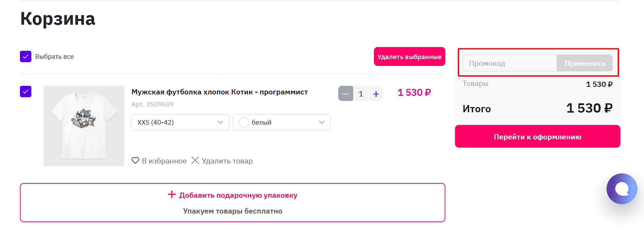Open the chat support bubble

[622, 189]
